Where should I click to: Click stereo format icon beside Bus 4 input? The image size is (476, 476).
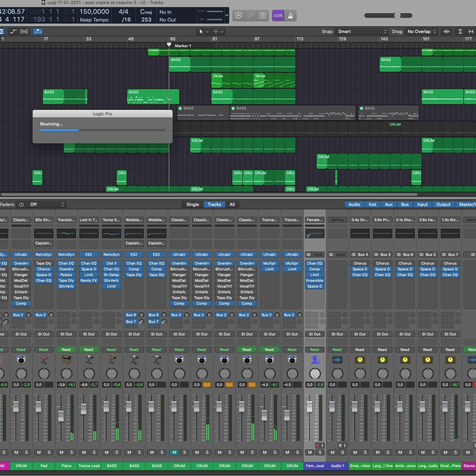(x=354, y=255)
